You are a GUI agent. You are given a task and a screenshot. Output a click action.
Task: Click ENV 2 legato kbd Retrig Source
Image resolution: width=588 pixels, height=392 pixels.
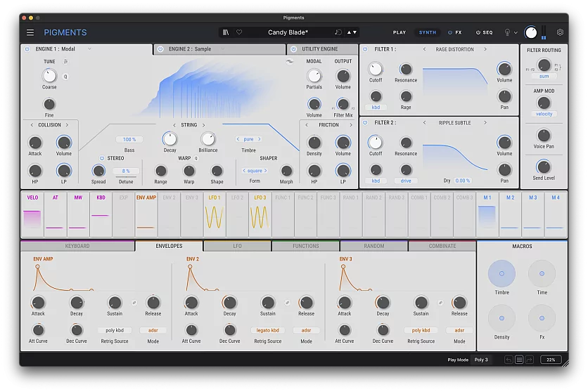tap(268, 330)
